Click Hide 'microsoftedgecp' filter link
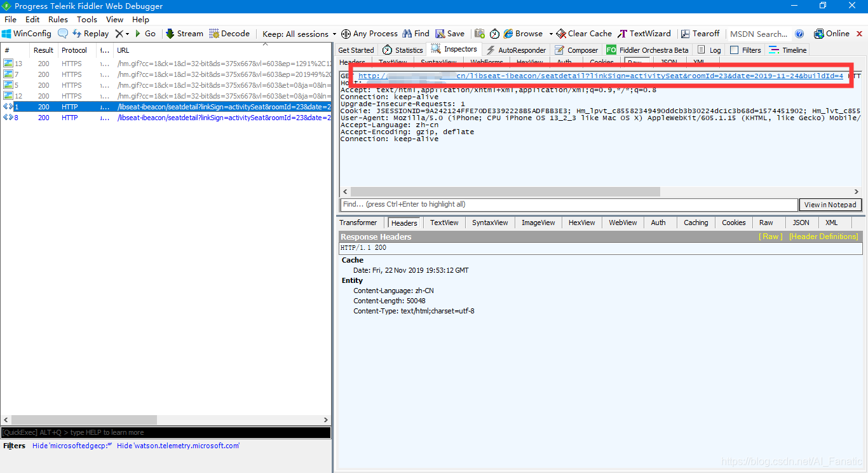 point(72,446)
